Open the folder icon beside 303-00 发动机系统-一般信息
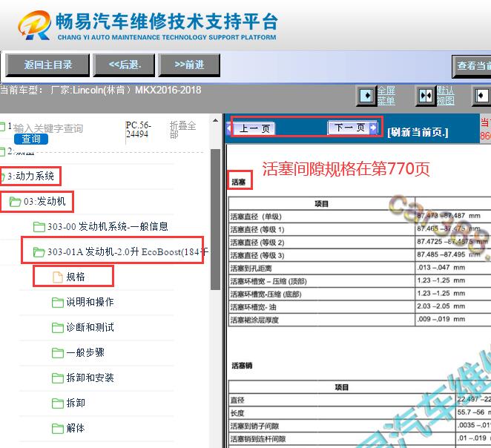 (39, 227)
